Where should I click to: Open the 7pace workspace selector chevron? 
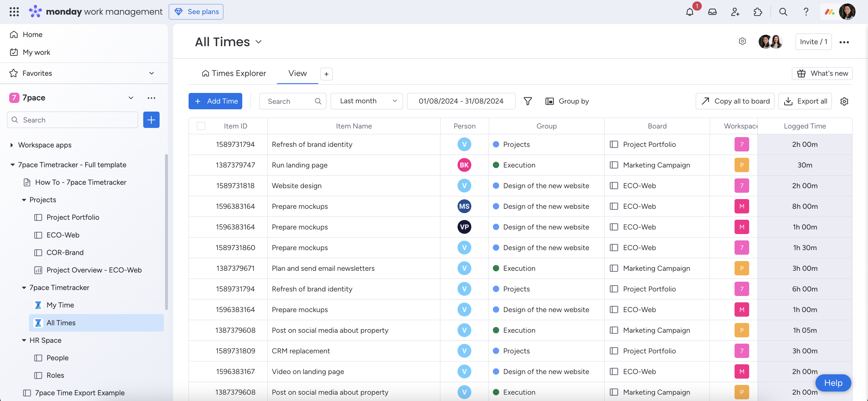click(131, 98)
